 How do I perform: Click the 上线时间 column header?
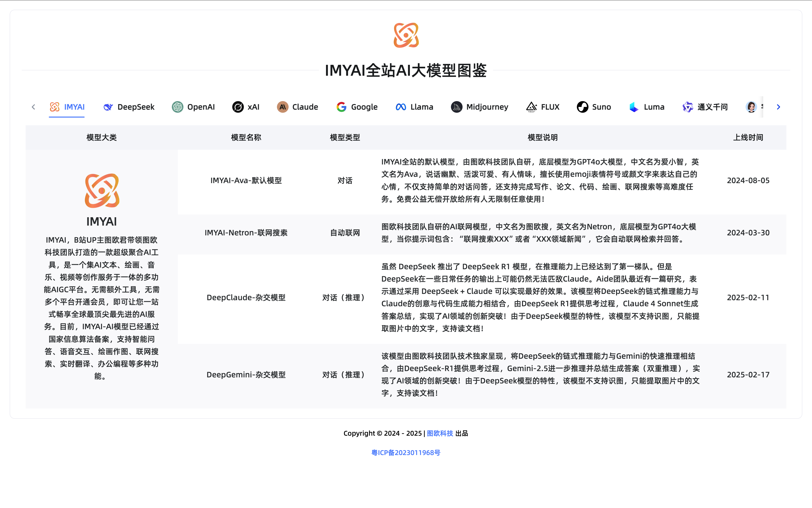748,137
